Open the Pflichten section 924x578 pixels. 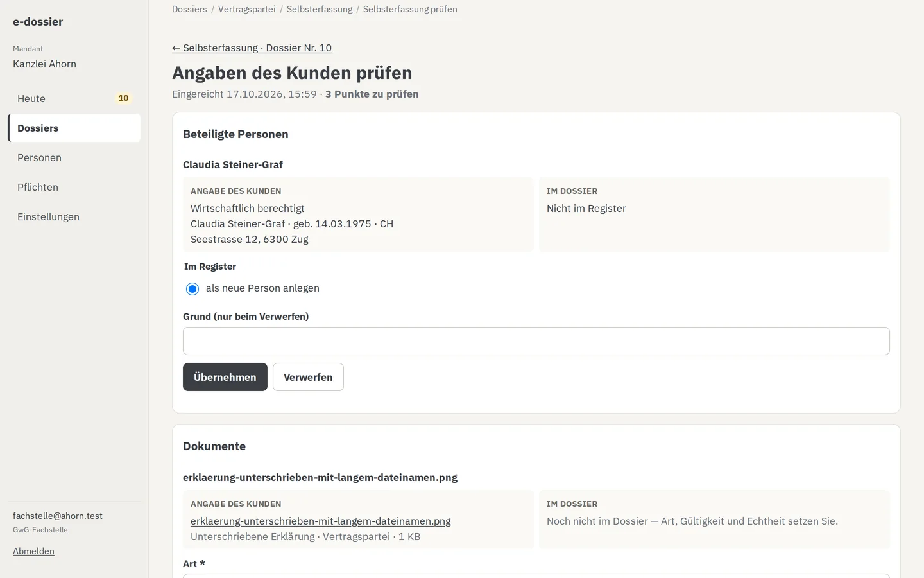coord(74,187)
